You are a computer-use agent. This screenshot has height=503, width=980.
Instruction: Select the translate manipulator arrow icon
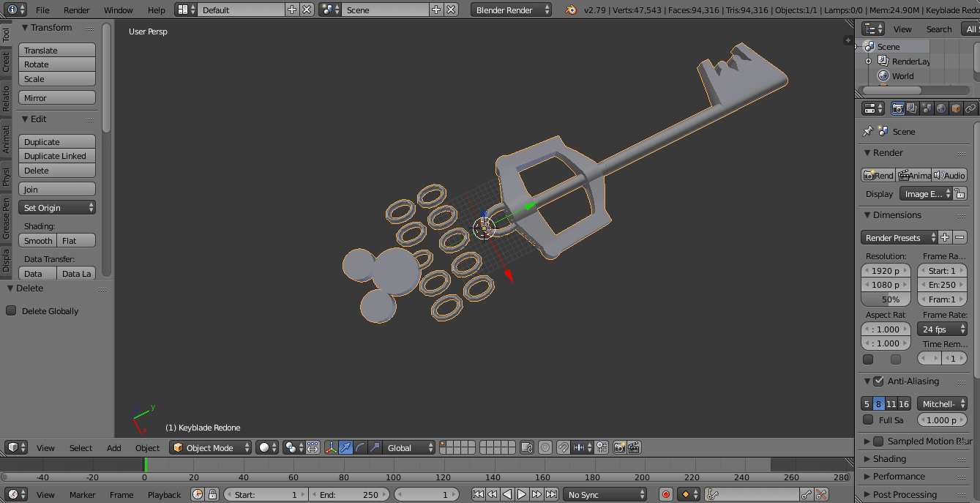(x=345, y=447)
